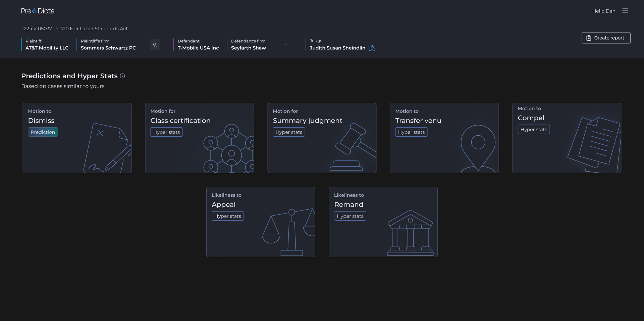This screenshot has width=644, height=321.
Task: Click the info icon beside Predictions and Hyper Stats
Action: point(122,76)
